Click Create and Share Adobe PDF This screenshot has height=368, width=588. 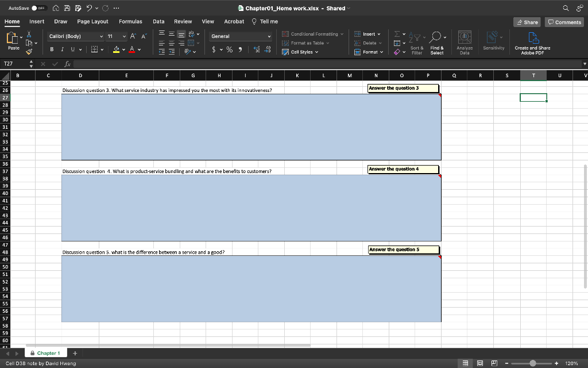[x=532, y=43]
